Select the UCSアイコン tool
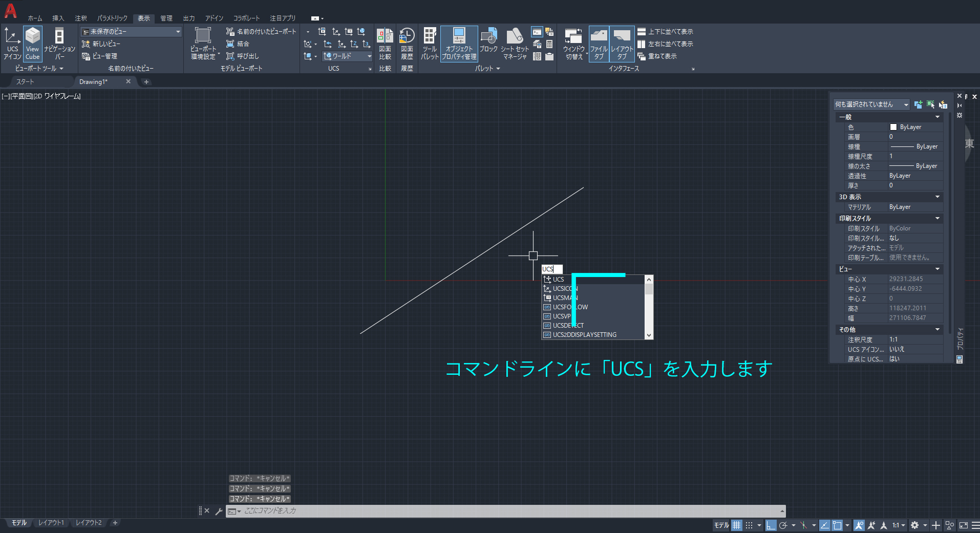980x533 pixels. (12, 43)
